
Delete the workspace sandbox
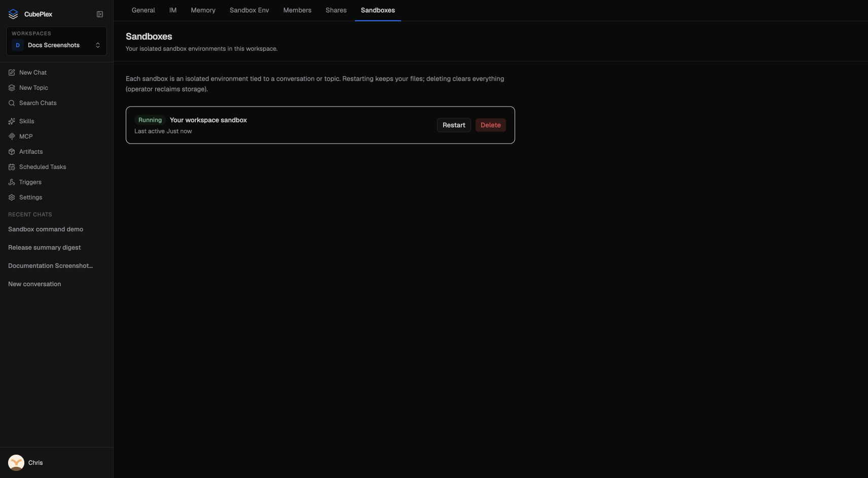tap(490, 125)
